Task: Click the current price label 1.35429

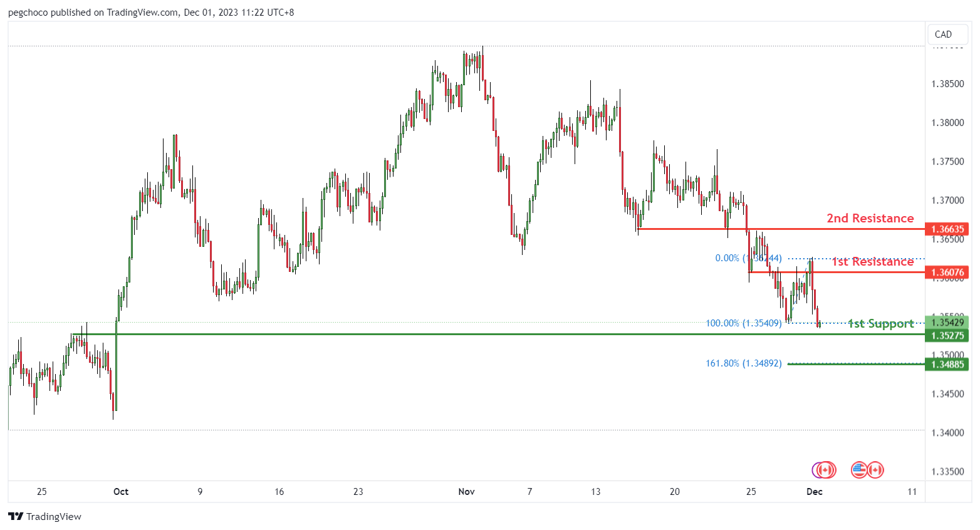Action: click(947, 323)
